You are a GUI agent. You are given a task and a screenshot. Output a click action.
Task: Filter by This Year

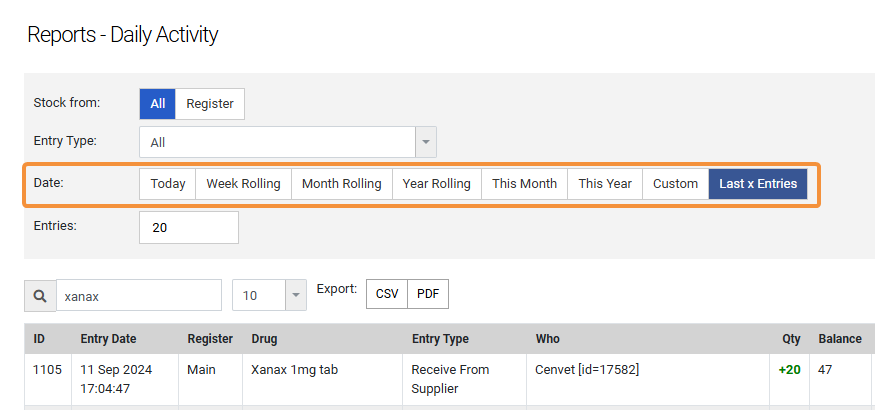click(x=605, y=184)
